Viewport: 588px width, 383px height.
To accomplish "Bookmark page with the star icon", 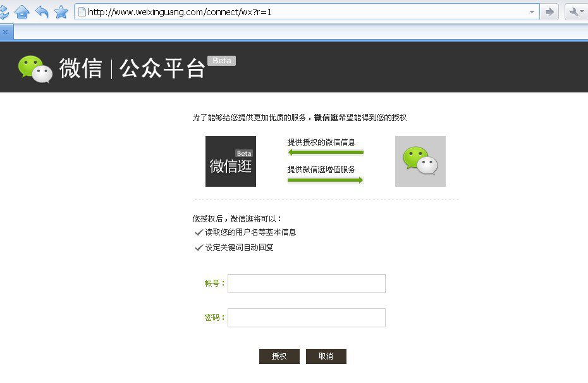I will [x=61, y=12].
